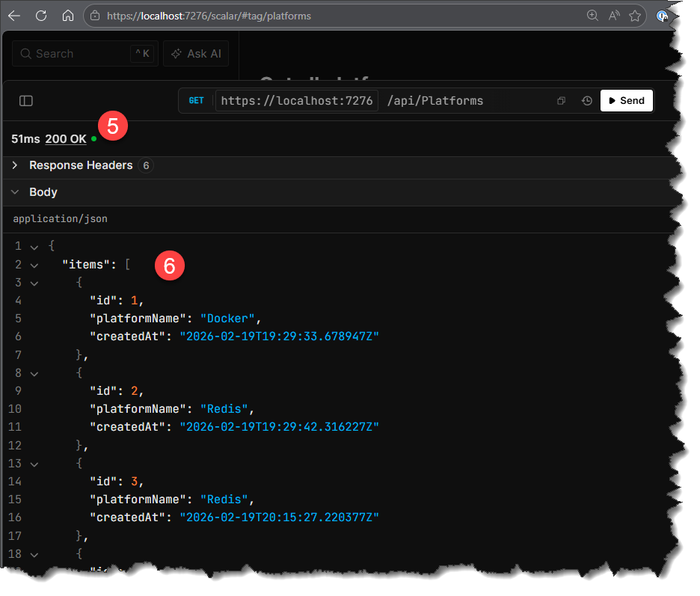Click the zoom magnifier icon in address bar
The width and height of the screenshot is (700, 596).
click(x=592, y=16)
